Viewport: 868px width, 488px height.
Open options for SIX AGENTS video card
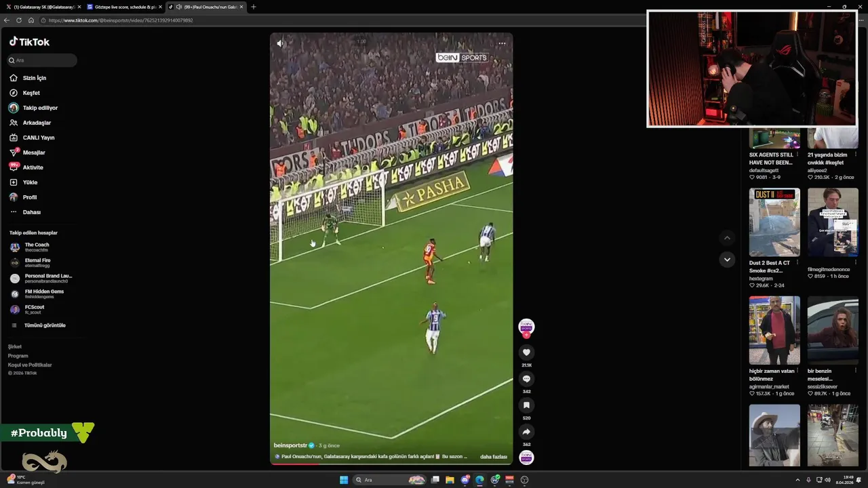[797, 155]
